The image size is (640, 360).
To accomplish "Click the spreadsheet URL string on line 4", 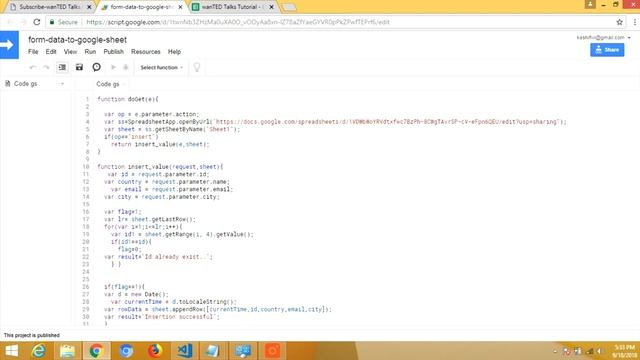I will (387, 122).
